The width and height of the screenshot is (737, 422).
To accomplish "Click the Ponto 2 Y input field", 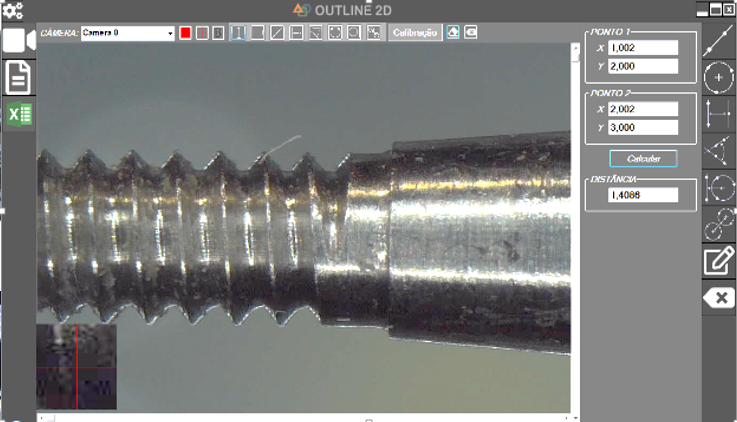I will 643,128.
